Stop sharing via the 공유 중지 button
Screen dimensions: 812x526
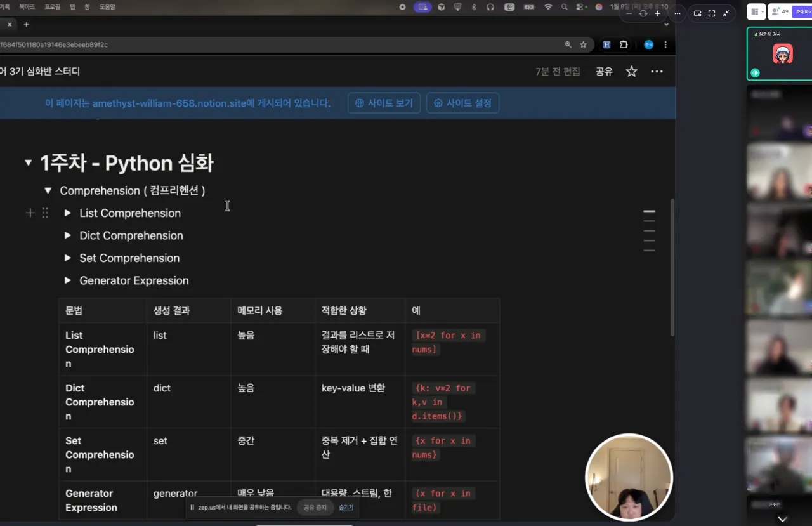tap(315, 508)
